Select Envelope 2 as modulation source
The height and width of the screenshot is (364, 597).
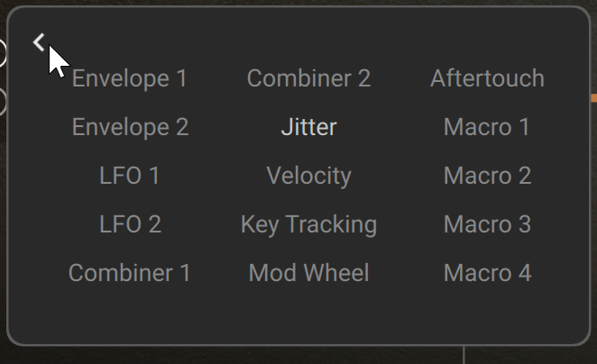click(x=130, y=127)
